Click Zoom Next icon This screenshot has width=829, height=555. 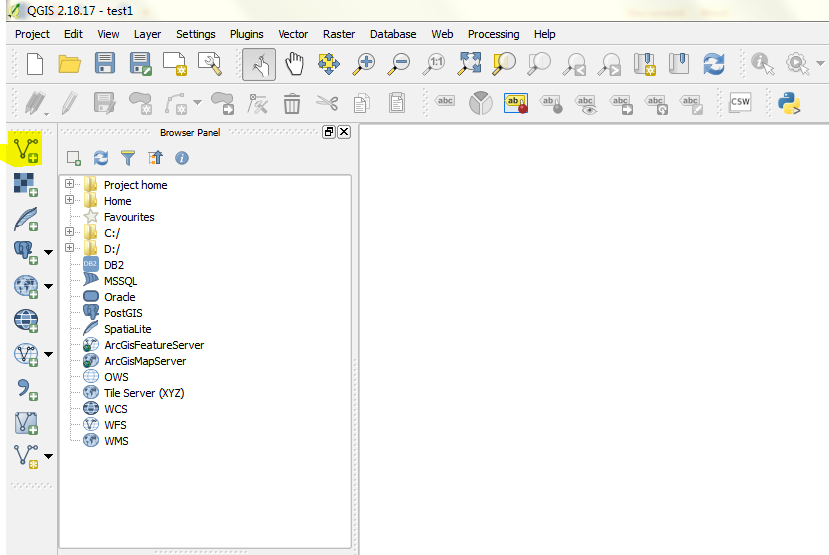tap(609, 64)
